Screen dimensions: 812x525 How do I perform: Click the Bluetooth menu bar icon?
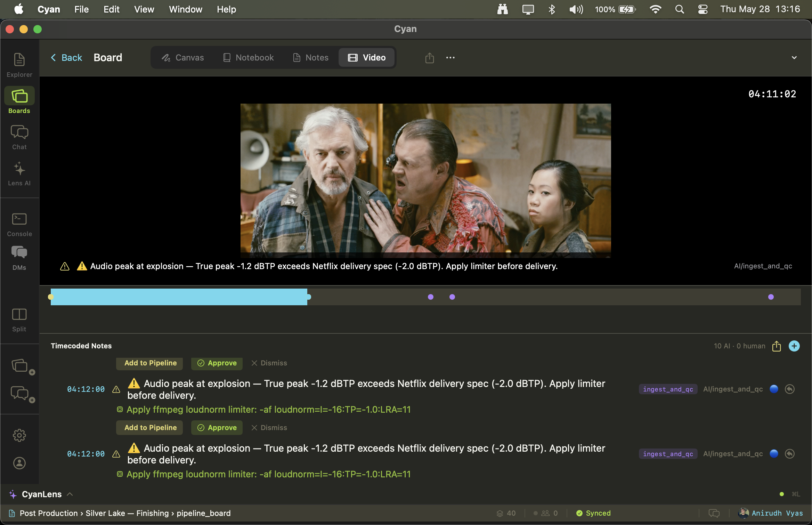552,9
